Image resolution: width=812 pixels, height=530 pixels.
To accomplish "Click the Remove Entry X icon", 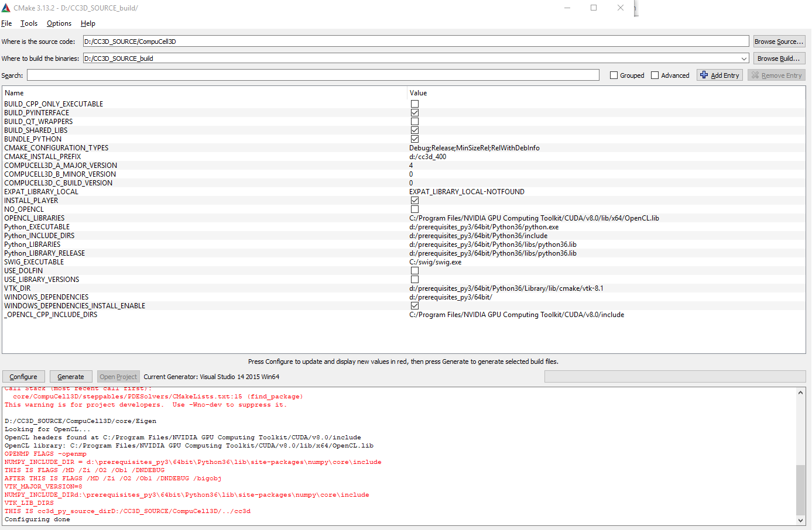I will point(755,75).
